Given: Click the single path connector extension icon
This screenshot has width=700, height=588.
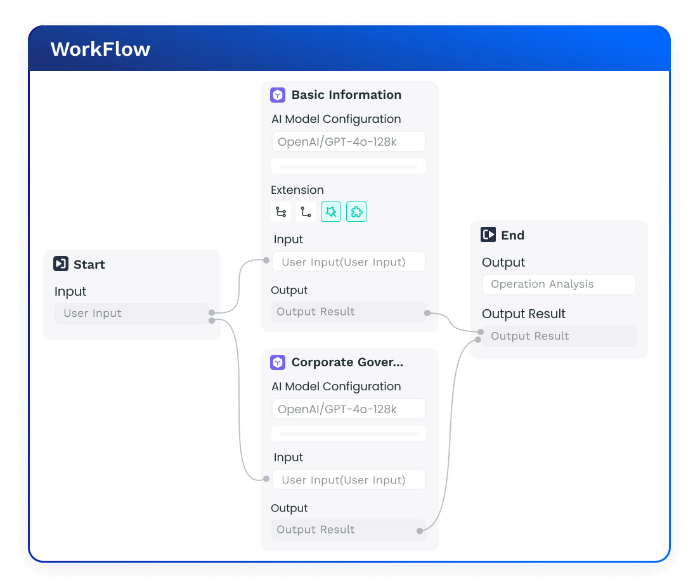Looking at the screenshot, I should [x=306, y=212].
